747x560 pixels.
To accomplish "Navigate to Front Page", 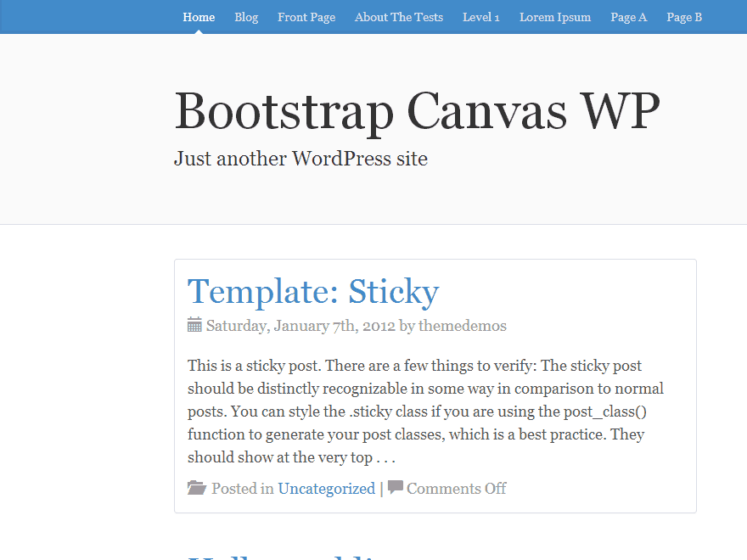I will [x=306, y=16].
